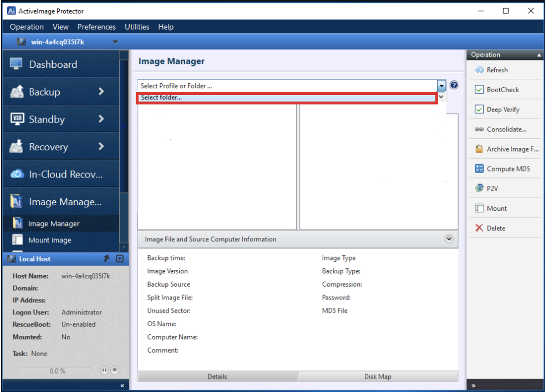Expand the right panel with the double chevron
This screenshot has width=545, height=392.
pos(474,386)
